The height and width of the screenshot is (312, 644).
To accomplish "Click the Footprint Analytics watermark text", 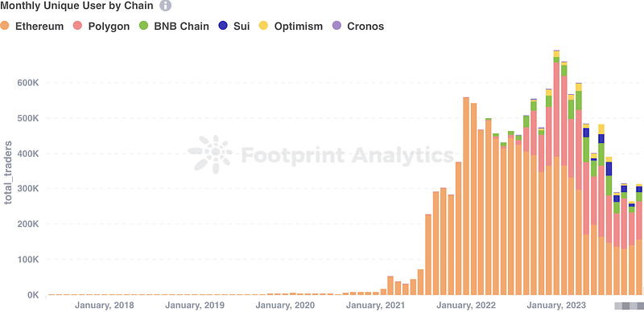I will coord(347,155).
